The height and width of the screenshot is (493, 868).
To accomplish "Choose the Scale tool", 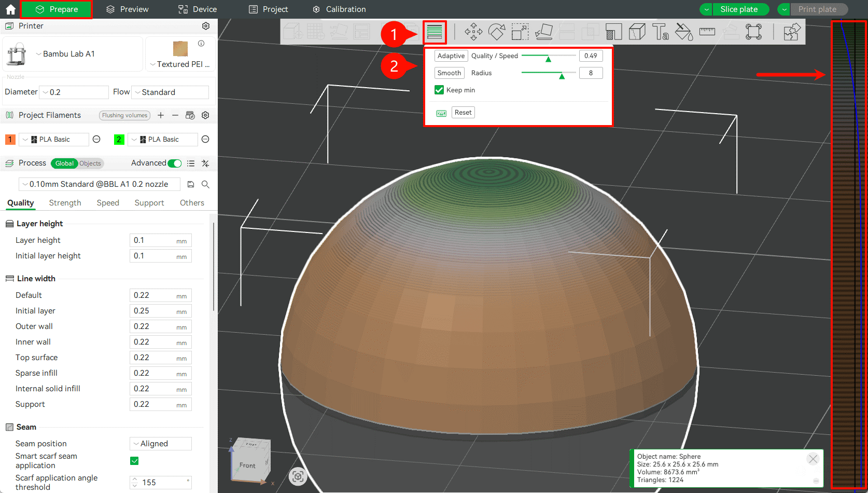I will click(x=520, y=32).
